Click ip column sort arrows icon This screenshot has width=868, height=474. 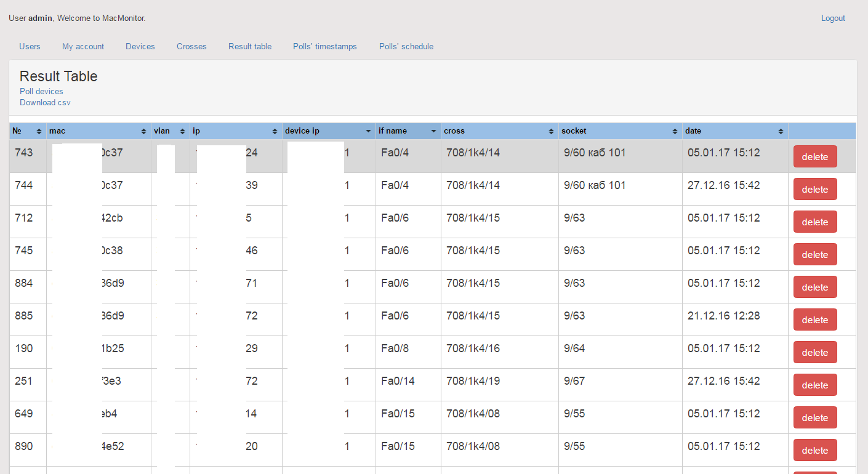coord(275,131)
